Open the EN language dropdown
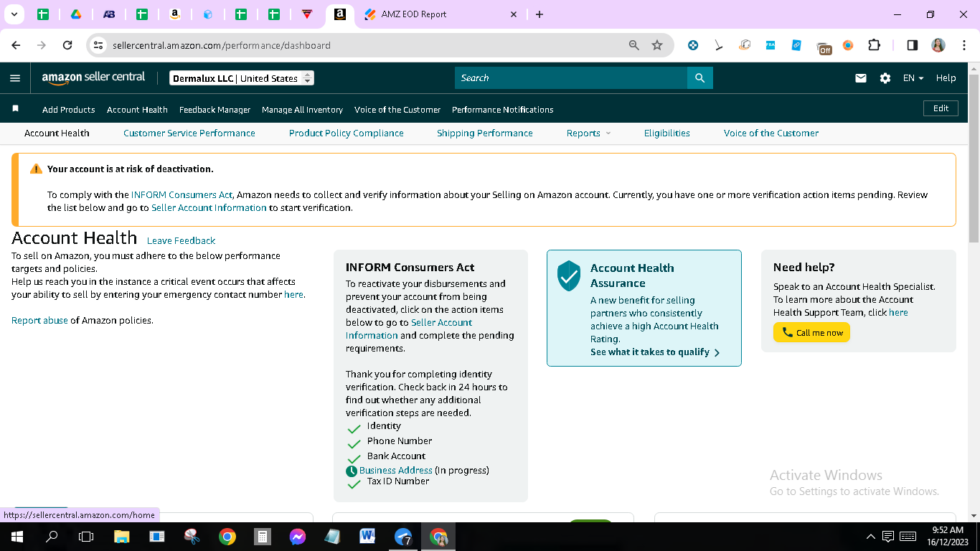Viewport: 980px width, 551px height. point(913,78)
